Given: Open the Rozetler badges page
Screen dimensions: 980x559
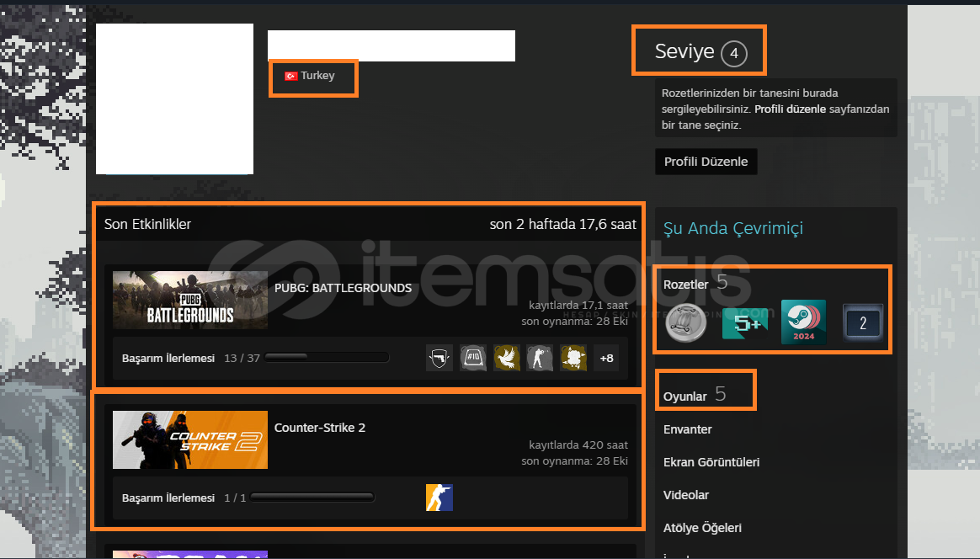Looking at the screenshot, I should click(685, 285).
